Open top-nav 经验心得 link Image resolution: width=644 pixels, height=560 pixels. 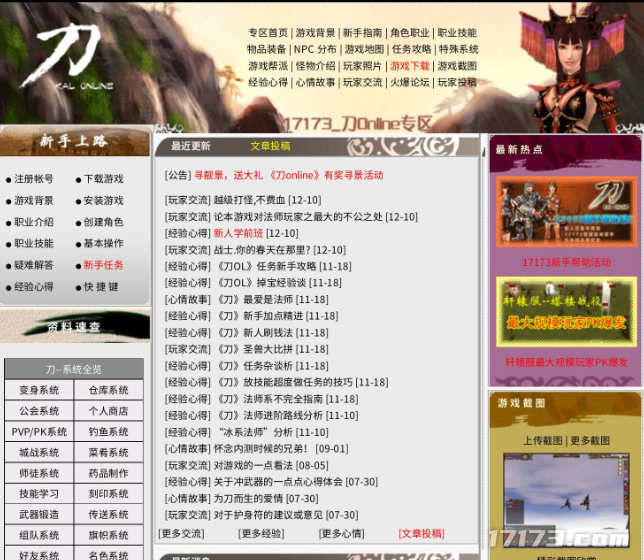point(268,82)
